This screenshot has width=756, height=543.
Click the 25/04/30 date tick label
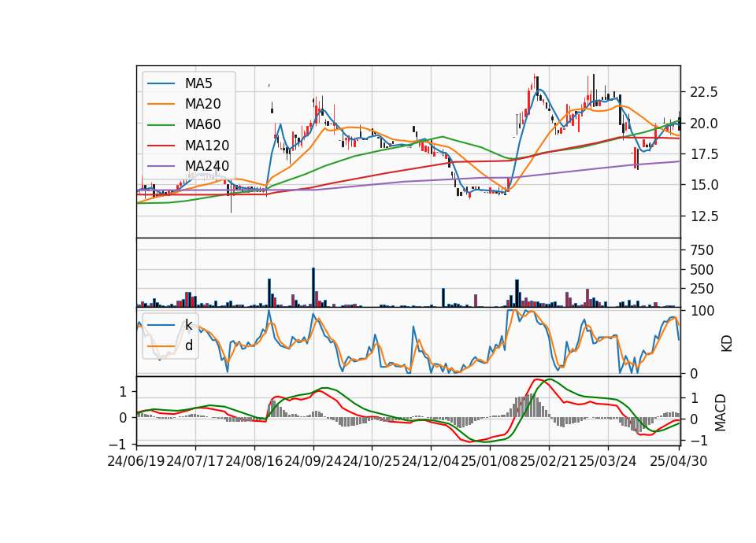click(679, 461)
